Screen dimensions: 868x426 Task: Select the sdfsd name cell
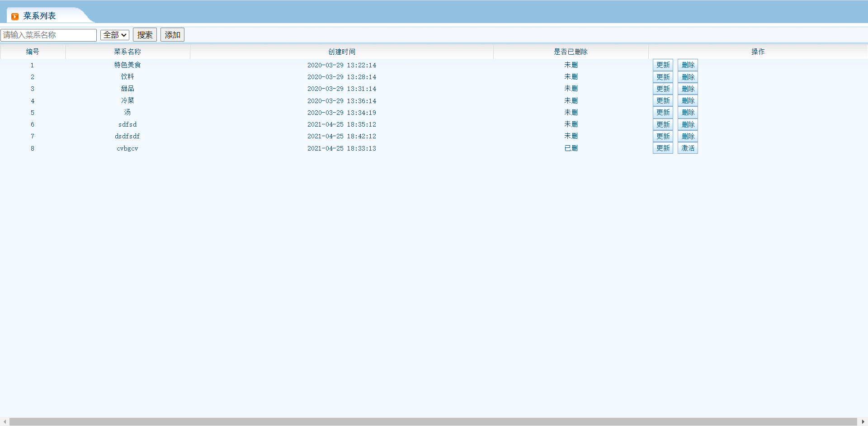127,124
